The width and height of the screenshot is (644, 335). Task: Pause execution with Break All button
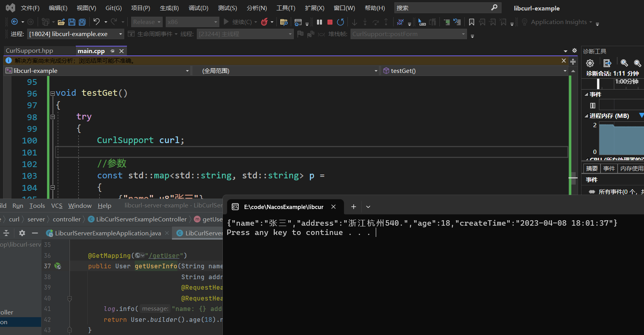click(x=319, y=22)
